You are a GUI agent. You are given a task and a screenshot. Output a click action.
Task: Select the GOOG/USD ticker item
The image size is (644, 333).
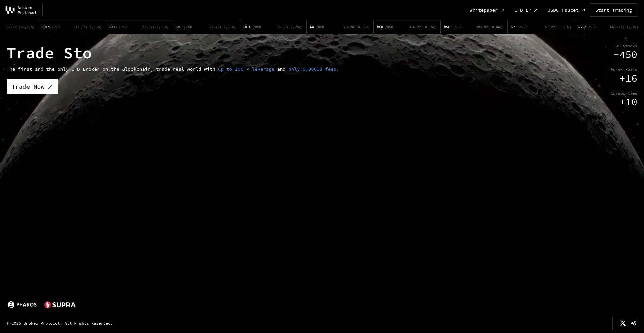139,27
